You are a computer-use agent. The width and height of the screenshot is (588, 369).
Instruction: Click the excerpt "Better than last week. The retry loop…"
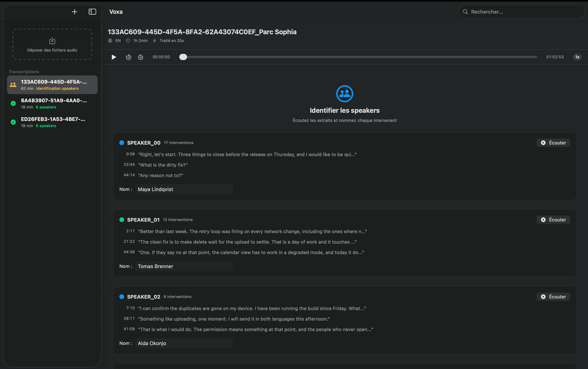252,231
